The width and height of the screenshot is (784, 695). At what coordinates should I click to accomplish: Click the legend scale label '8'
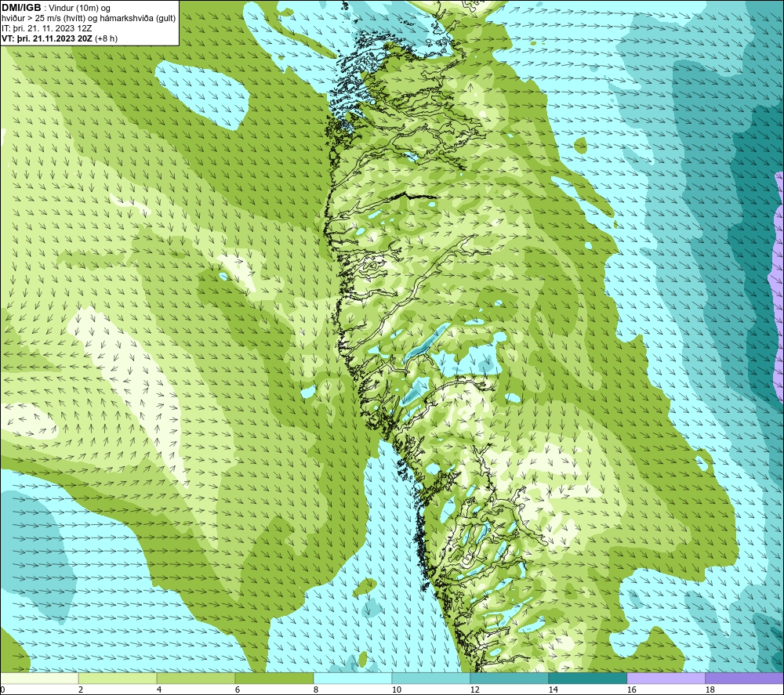pos(316,690)
